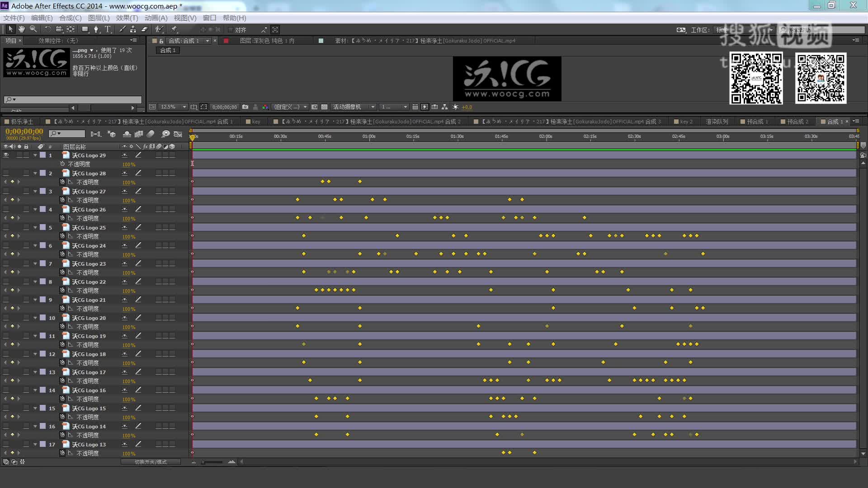Click the timeline layer search field

(x=67, y=134)
